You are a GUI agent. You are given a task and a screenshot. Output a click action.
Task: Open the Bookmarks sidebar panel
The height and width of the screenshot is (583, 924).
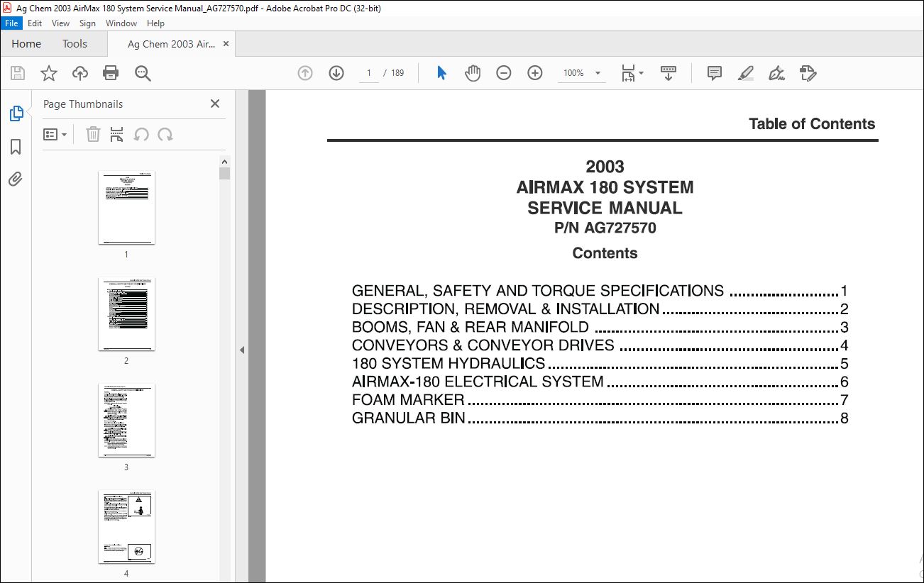click(x=16, y=147)
